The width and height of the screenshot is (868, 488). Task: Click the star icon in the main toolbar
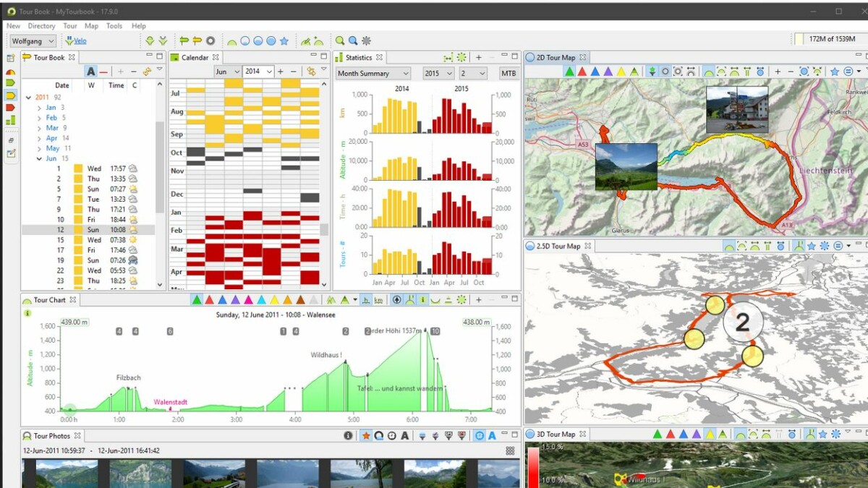point(284,41)
